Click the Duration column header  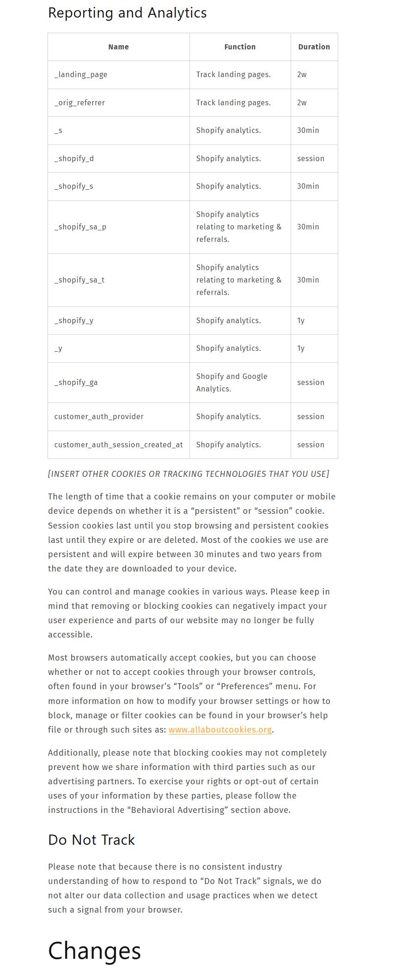coord(314,47)
